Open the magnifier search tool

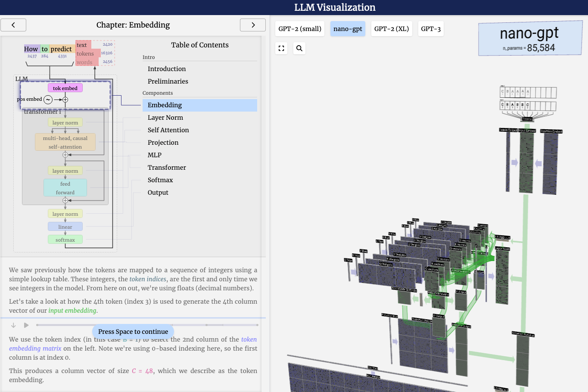(x=299, y=48)
